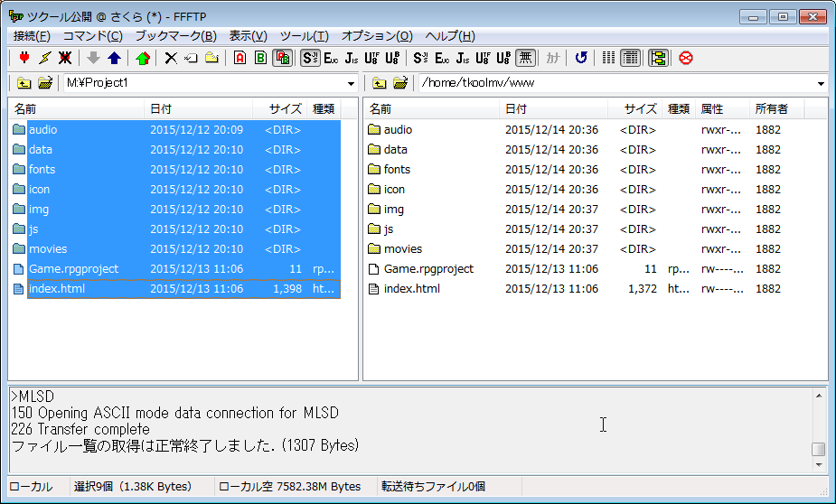This screenshot has height=504, width=836.
Task: Select local audio folder icon
Action: tap(19, 129)
